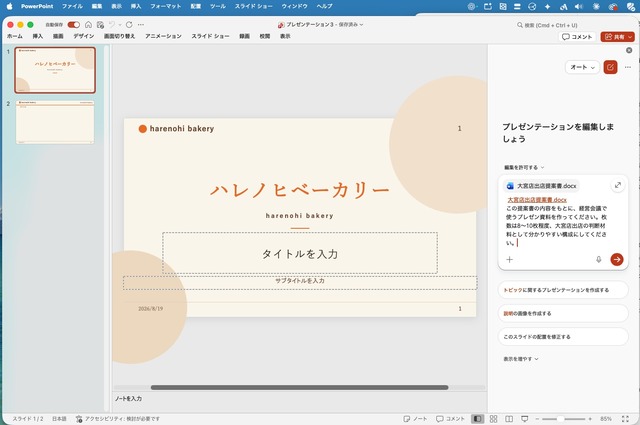Open the アクセシビリティ: 検討が必要です status

pyautogui.click(x=118, y=419)
